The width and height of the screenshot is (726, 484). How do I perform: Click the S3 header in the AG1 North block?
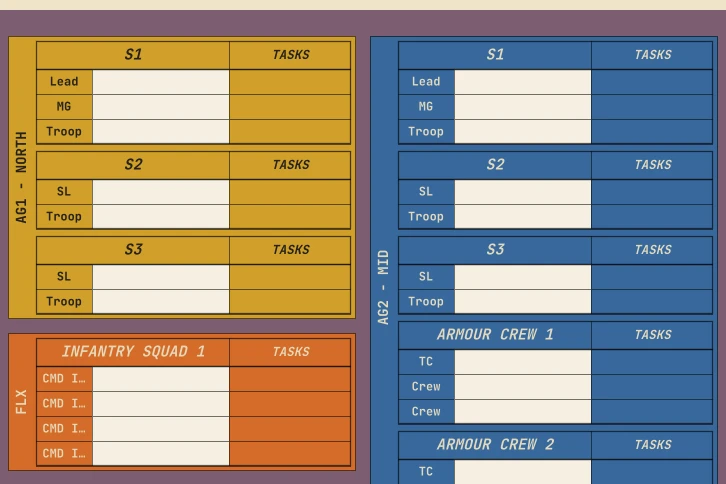pyautogui.click(x=133, y=250)
